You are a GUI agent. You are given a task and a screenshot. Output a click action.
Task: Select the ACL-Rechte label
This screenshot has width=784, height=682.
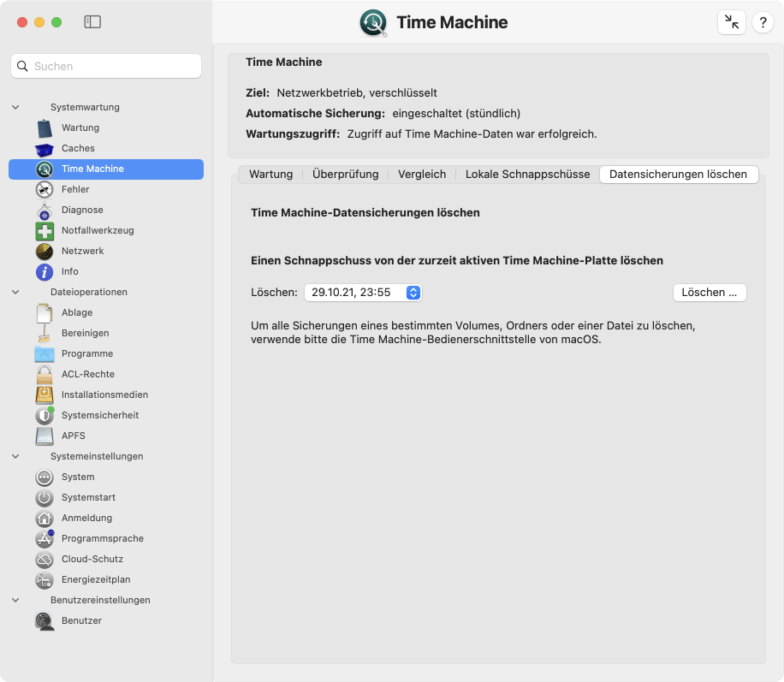click(88, 374)
